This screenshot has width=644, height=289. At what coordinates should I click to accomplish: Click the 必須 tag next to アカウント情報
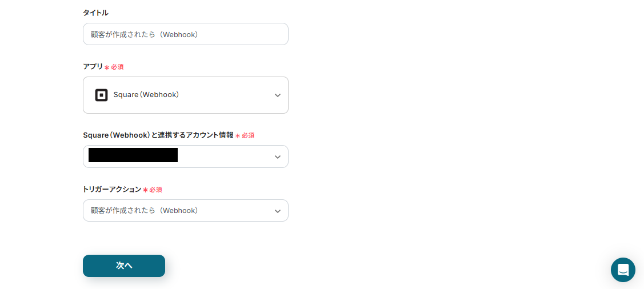[248, 135]
